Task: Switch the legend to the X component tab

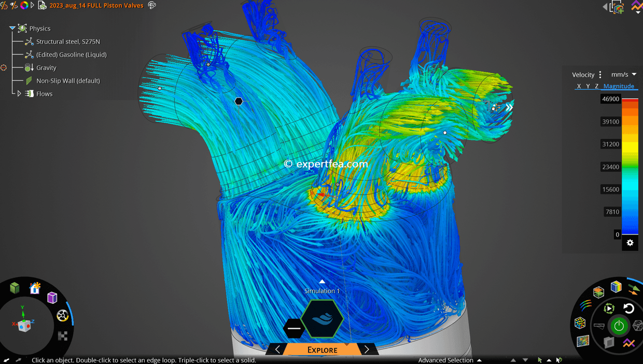Action: coord(579,86)
